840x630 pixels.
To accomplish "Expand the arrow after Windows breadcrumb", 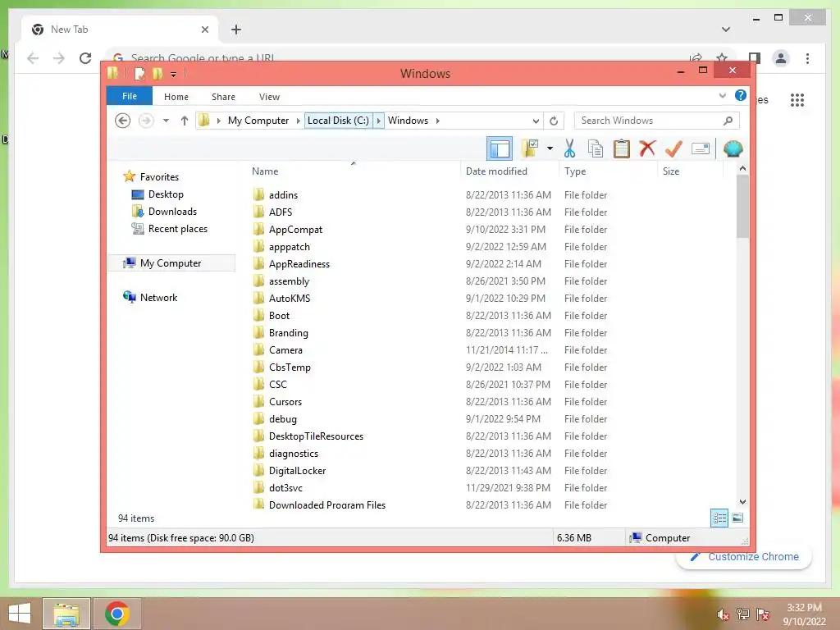I will point(438,121).
